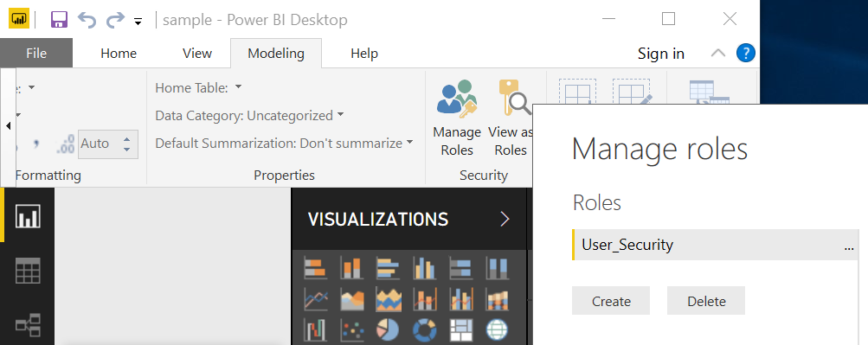
Task: Switch to Data view in the sidebar
Action: (28, 271)
